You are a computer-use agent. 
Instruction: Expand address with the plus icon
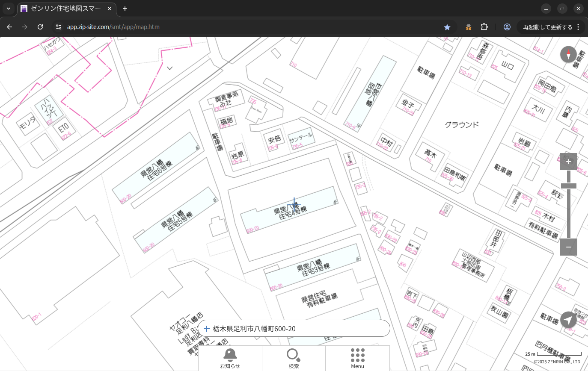[x=207, y=329]
